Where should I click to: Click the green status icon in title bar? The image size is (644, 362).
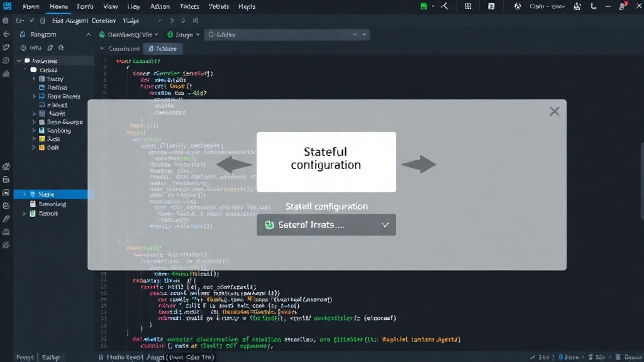[x=423, y=6]
